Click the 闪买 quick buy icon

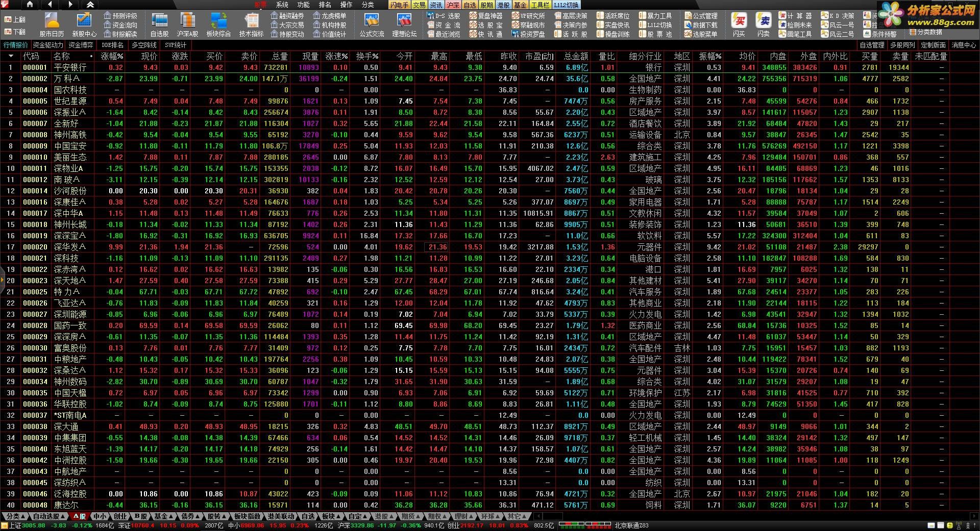click(739, 25)
